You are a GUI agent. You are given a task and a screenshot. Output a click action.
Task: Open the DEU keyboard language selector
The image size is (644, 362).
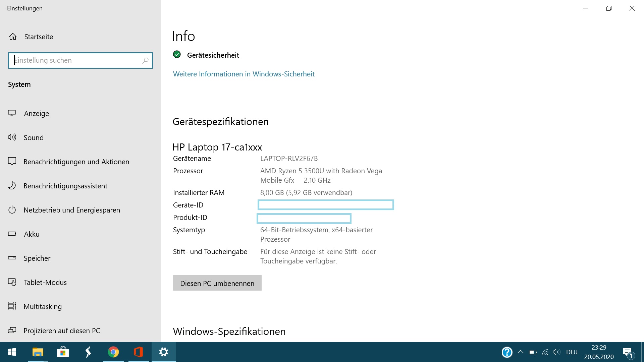572,352
